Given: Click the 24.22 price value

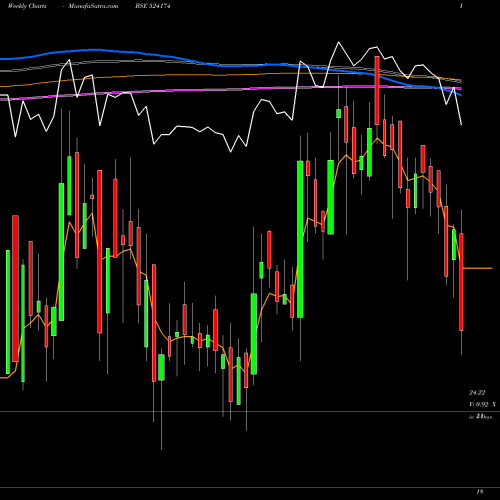Looking at the screenshot, I should (477, 393).
